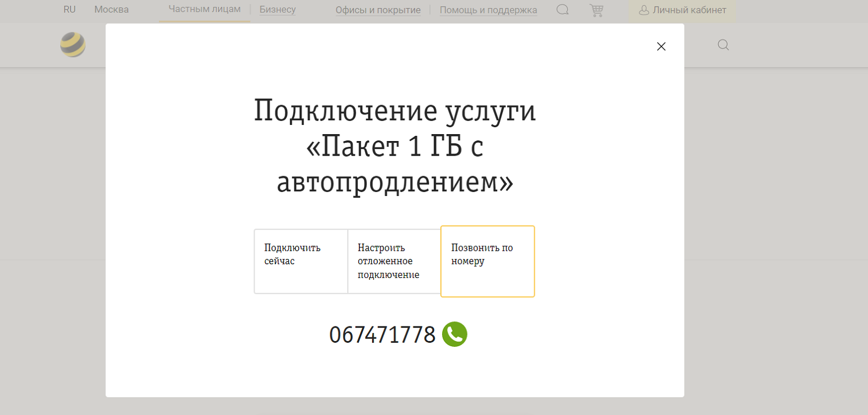
Task: Close the service connection dialog
Action: (661, 47)
